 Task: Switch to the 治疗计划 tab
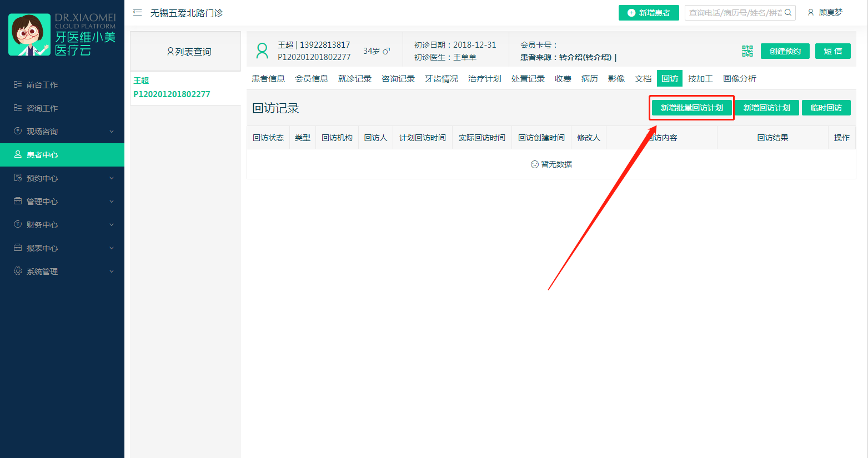pos(484,79)
